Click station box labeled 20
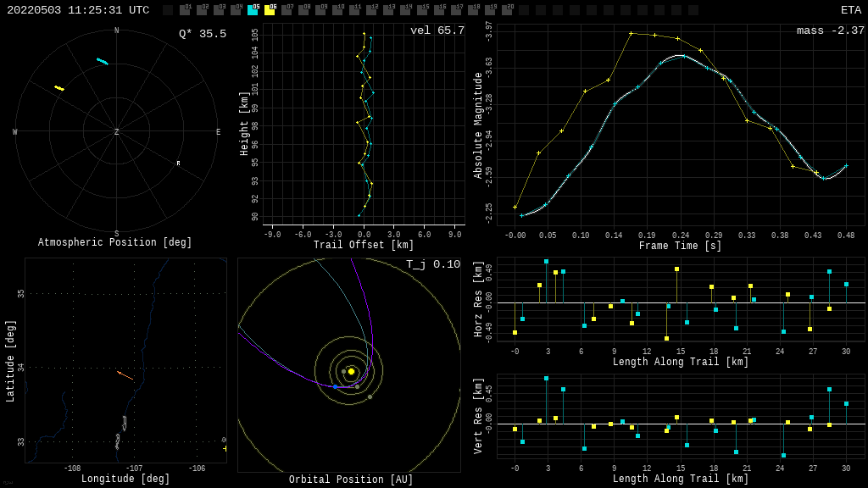868x488 pixels. click(507, 10)
